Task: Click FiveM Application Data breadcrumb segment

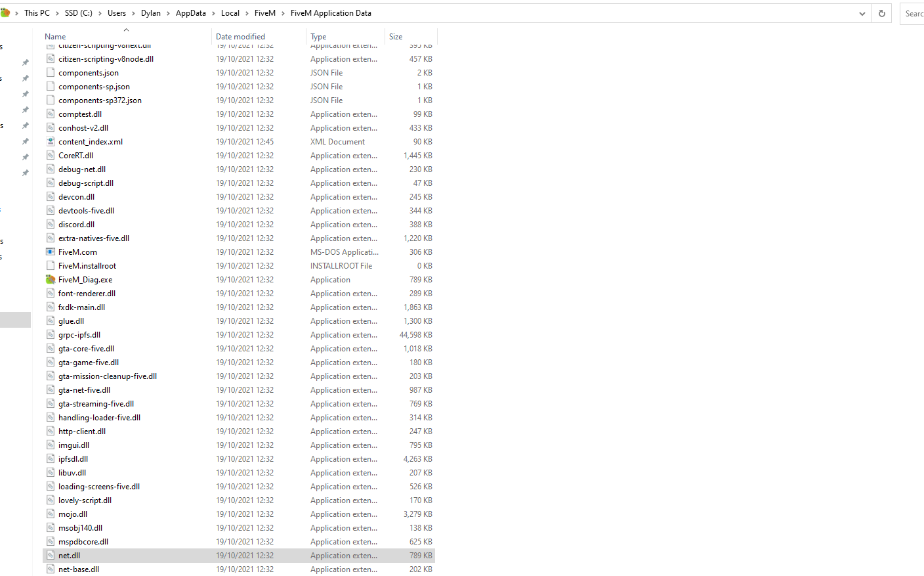Action: (331, 13)
